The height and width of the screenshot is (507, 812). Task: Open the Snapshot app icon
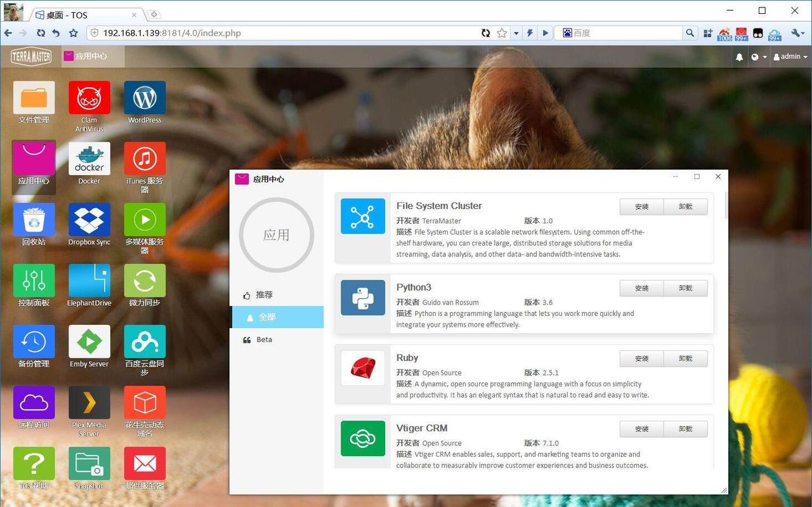(89, 464)
